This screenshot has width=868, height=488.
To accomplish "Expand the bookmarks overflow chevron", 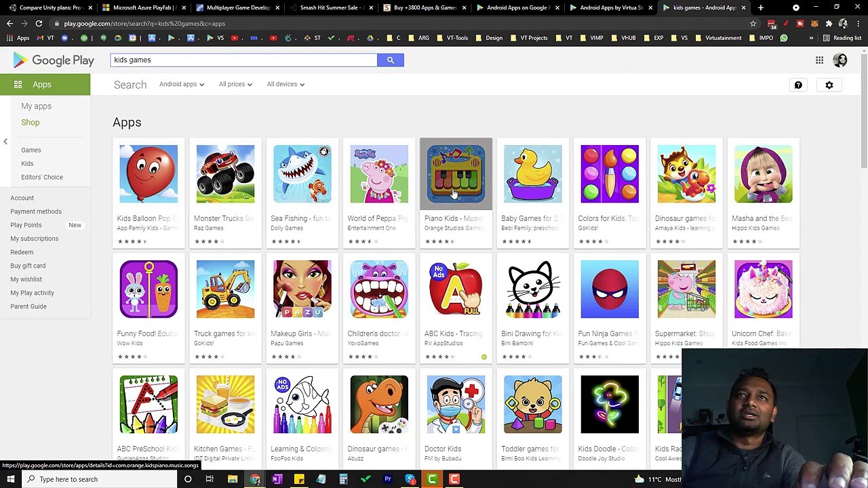I will tap(811, 38).
